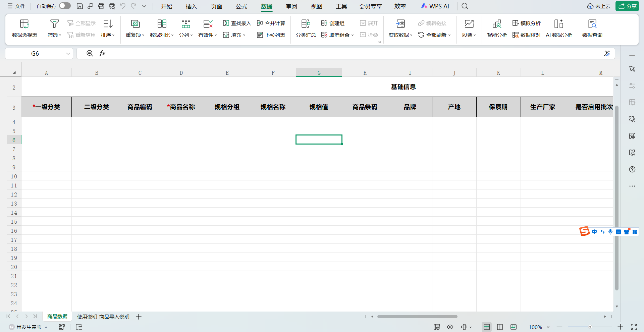
Task: Toggle the 自动保存 auto-save switch
Action: coord(65,6)
